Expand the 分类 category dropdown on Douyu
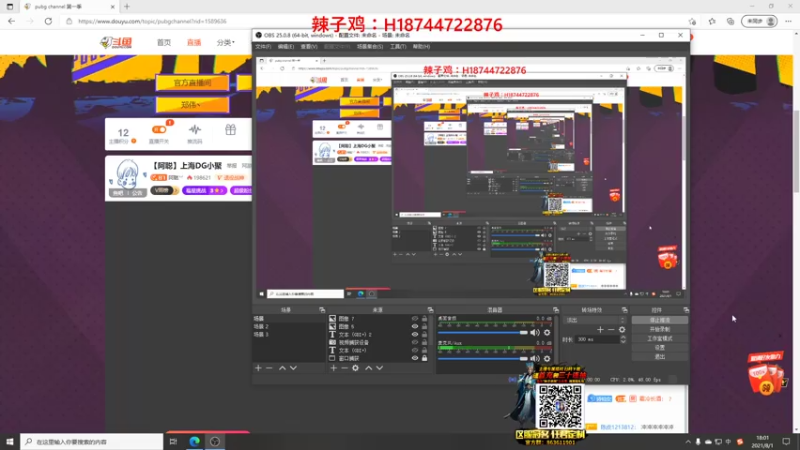 click(x=226, y=43)
